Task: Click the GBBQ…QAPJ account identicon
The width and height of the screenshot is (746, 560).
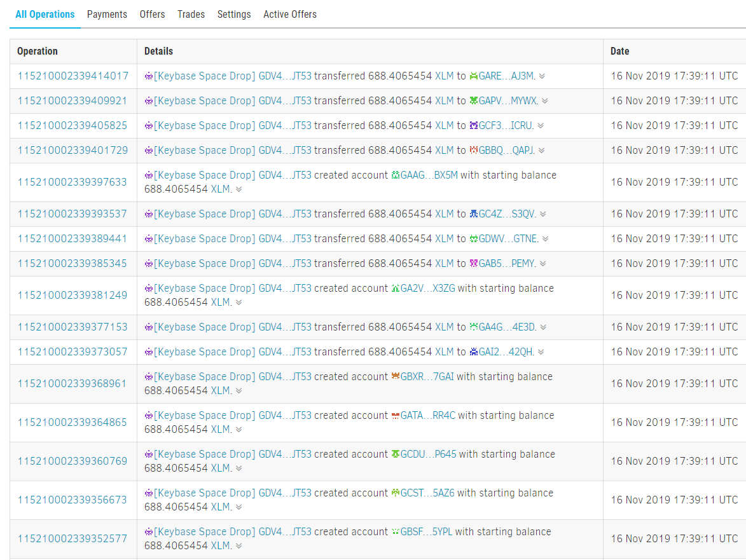Action: coord(473,150)
